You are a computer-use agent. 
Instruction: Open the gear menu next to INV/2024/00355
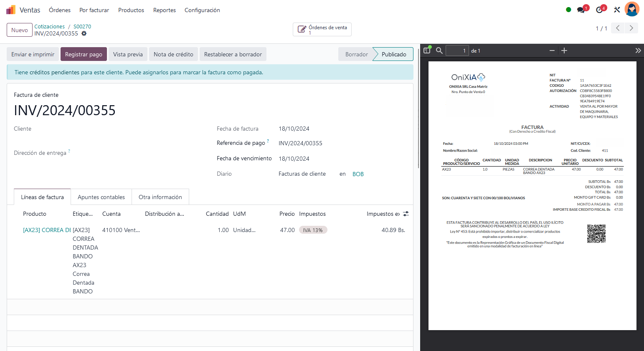tap(84, 34)
